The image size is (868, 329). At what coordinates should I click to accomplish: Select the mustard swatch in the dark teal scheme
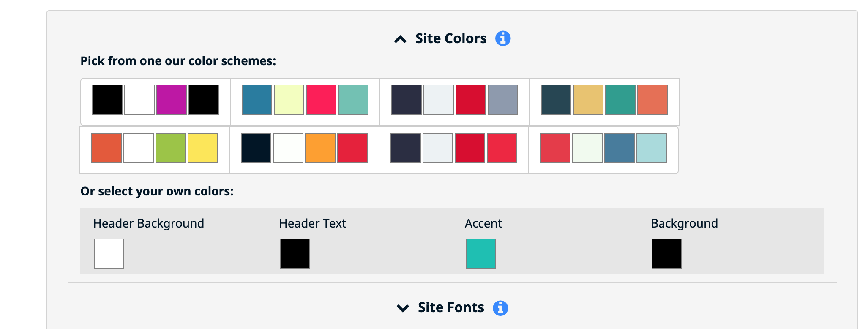coord(588,100)
